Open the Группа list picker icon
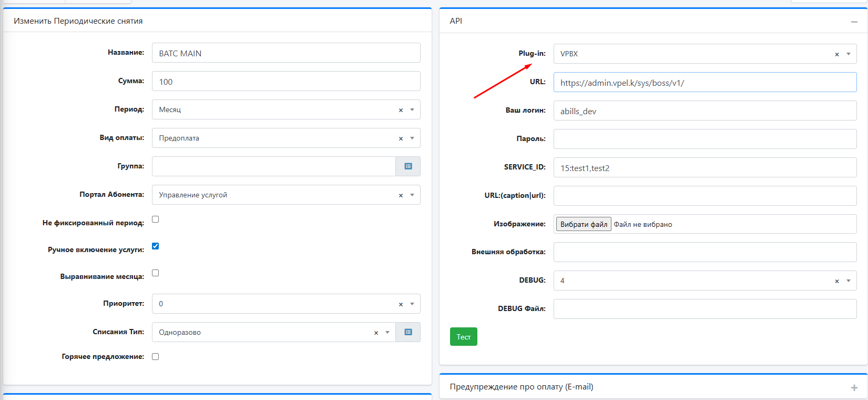 [x=408, y=166]
